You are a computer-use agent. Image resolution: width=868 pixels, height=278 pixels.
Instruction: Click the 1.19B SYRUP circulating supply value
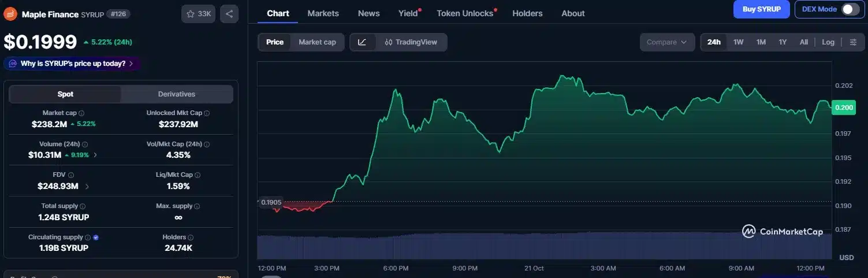(63, 248)
